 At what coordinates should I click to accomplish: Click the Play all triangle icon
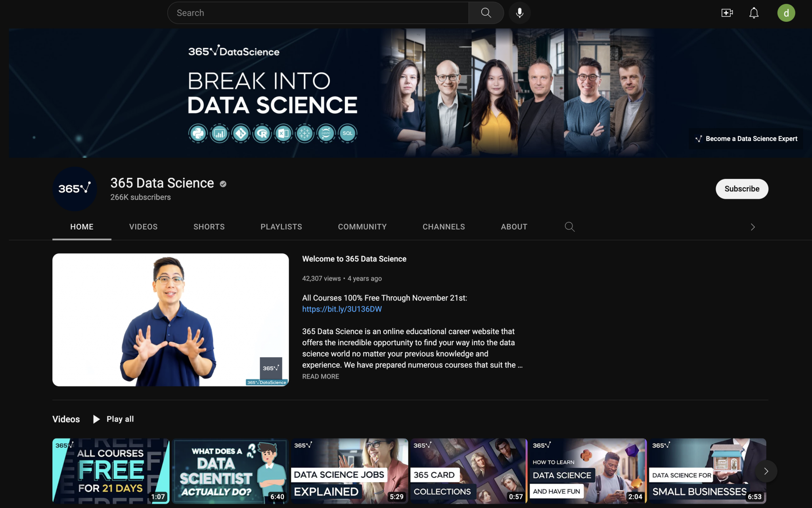tap(96, 419)
